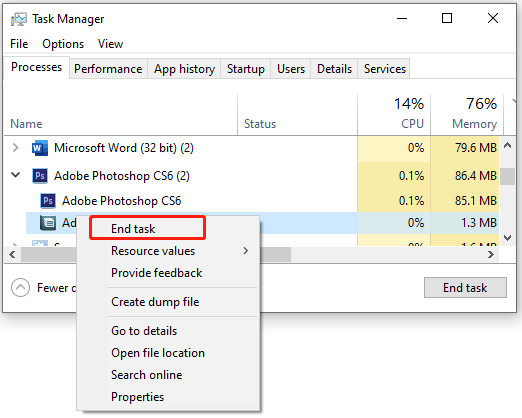Click the horizontal scrollbar right arrow
This screenshot has width=522, height=418.
click(490, 255)
